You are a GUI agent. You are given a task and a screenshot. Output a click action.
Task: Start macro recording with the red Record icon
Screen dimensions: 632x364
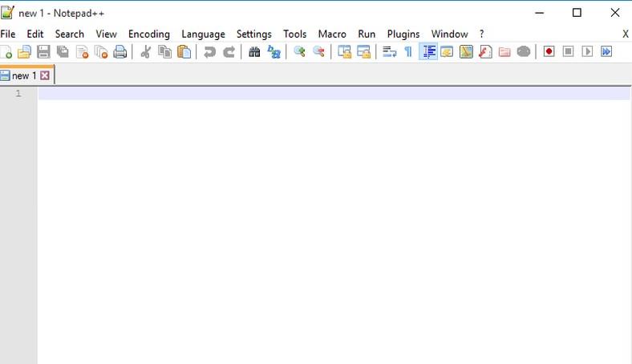pos(549,51)
